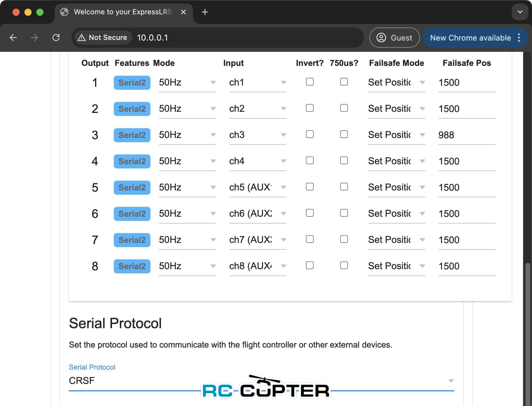Enable Invert checkbox for output 1
Image resolution: width=532 pixels, height=406 pixels.
click(x=310, y=82)
